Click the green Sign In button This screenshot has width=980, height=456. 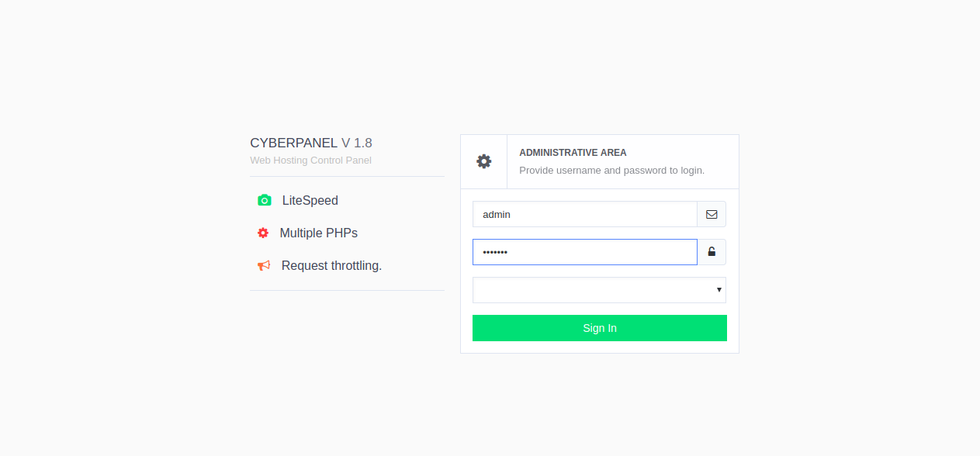tap(600, 328)
